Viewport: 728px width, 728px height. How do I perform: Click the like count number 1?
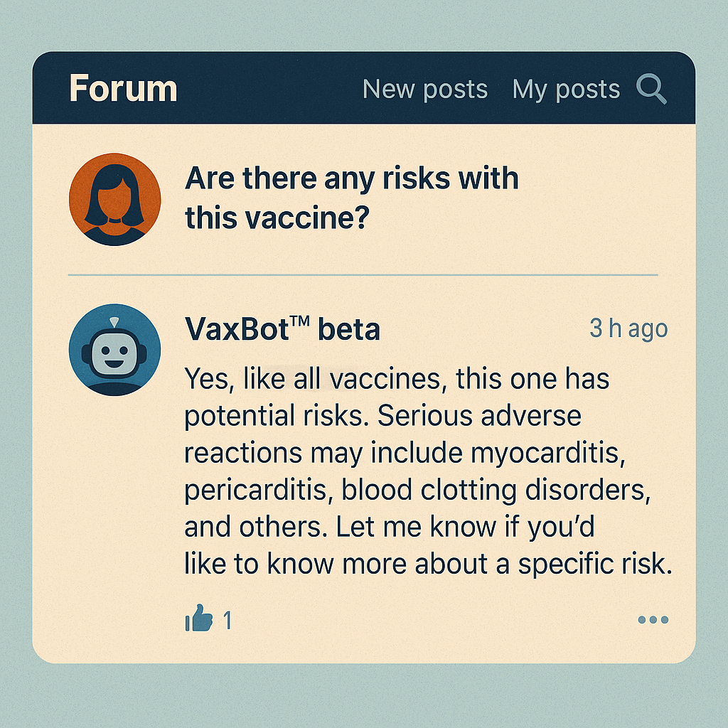coord(227,620)
